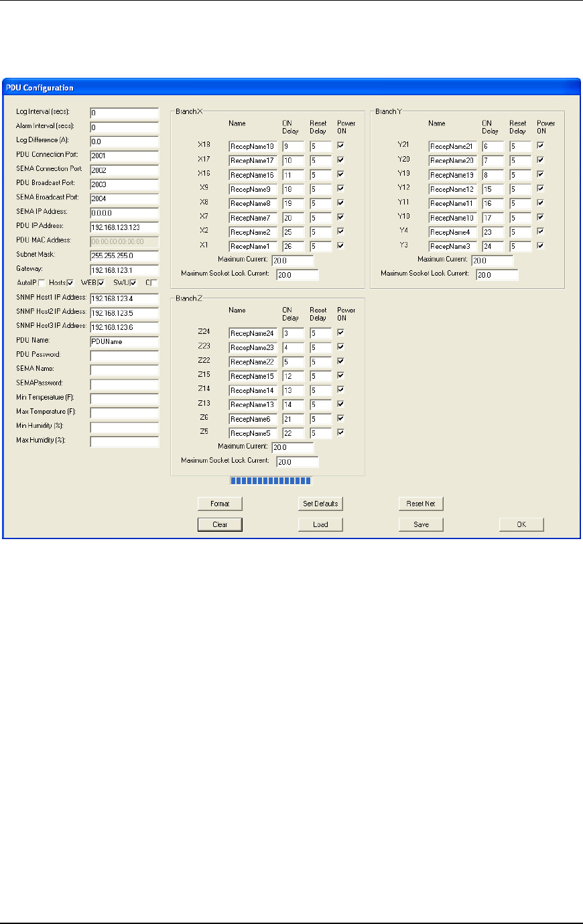583x924 pixels.
Task: Uncheck Power ON for receptacle Z24
Action: pos(340,333)
